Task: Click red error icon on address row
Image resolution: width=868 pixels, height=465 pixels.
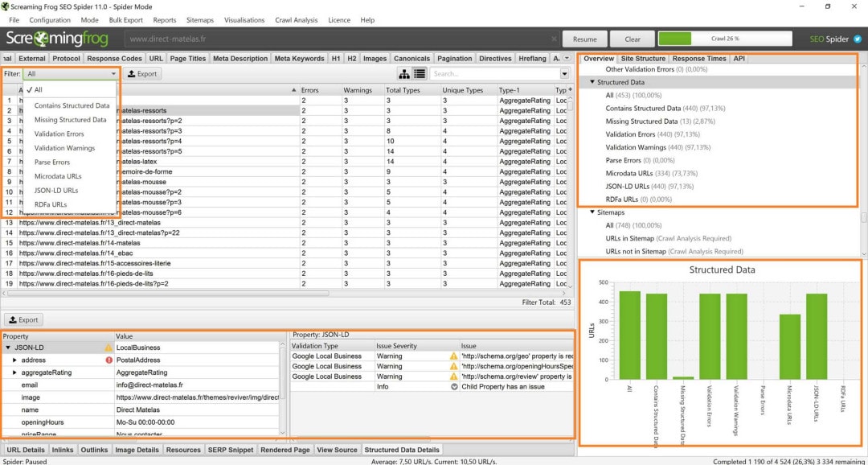Action: tap(108, 360)
